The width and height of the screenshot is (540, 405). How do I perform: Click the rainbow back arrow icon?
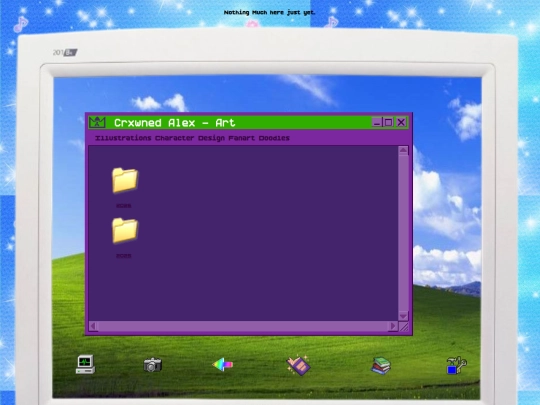click(x=223, y=364)
